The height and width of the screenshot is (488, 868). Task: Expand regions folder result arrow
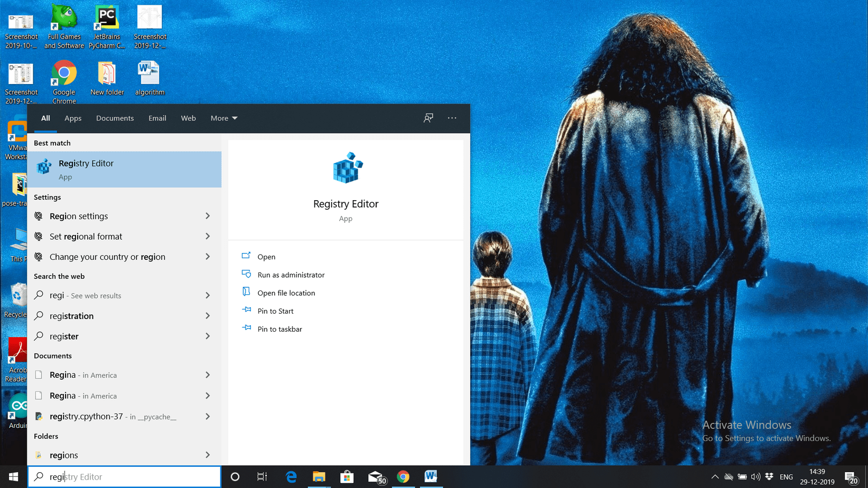coord(208,455)
